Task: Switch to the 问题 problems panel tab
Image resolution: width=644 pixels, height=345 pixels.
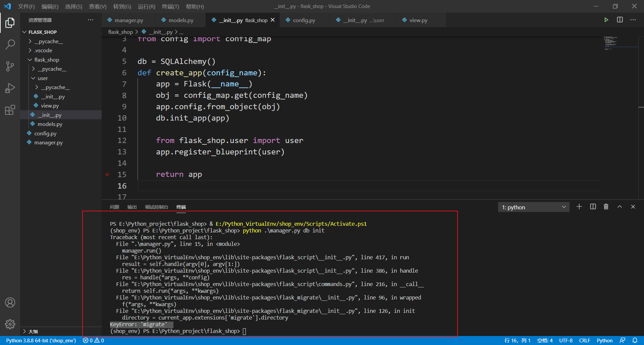Action: point(114,207)
